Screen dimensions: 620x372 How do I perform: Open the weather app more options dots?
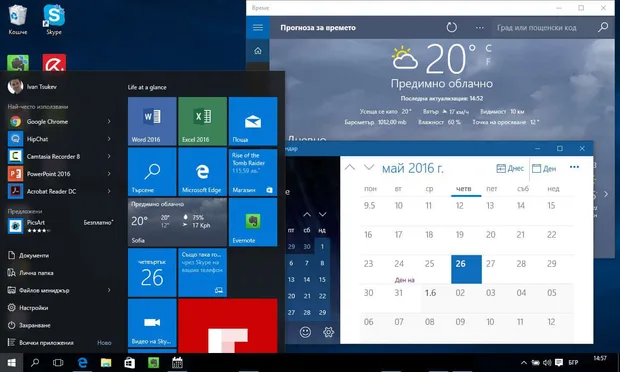[480, 28]
